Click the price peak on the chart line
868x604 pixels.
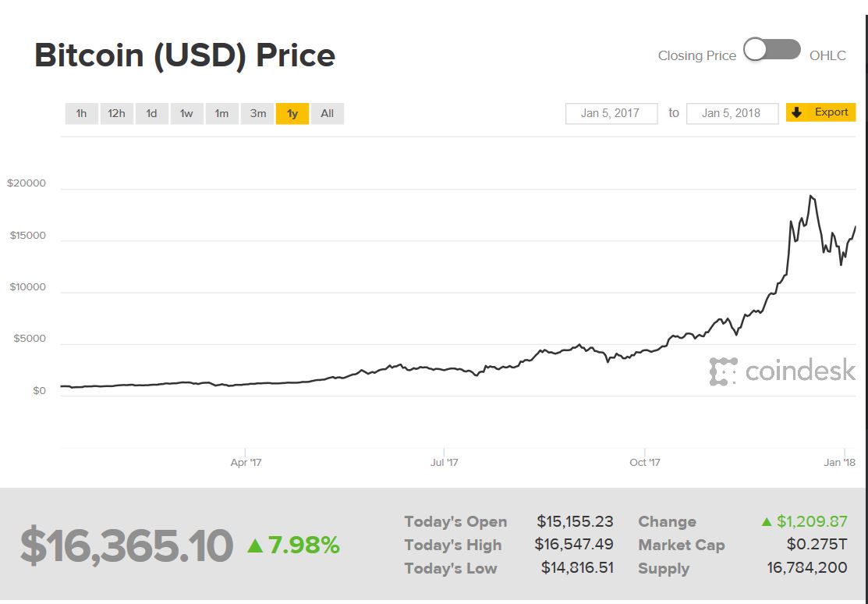tap(811, 196)
